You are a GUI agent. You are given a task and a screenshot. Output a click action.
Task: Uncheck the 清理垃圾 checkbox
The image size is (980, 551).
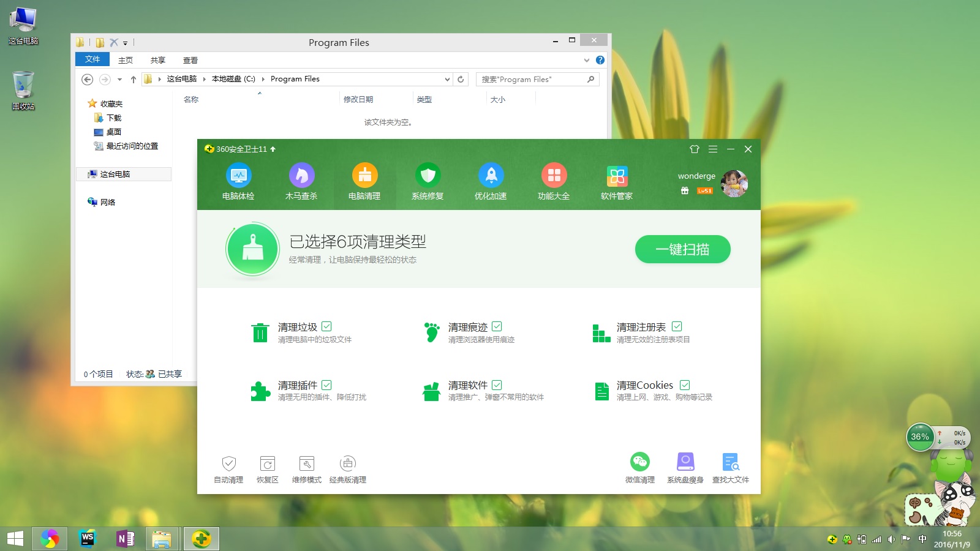tap(326, 326)
